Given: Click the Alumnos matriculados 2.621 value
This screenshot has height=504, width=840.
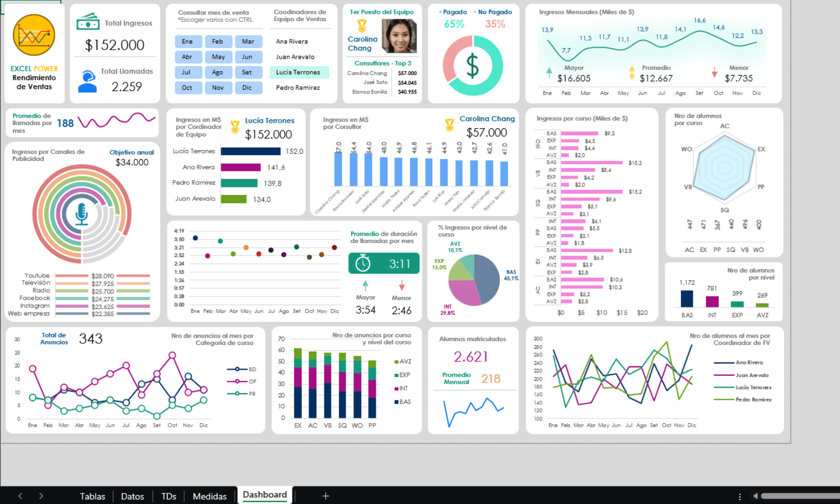Looking at the screenshot, I should coord(471,357).
